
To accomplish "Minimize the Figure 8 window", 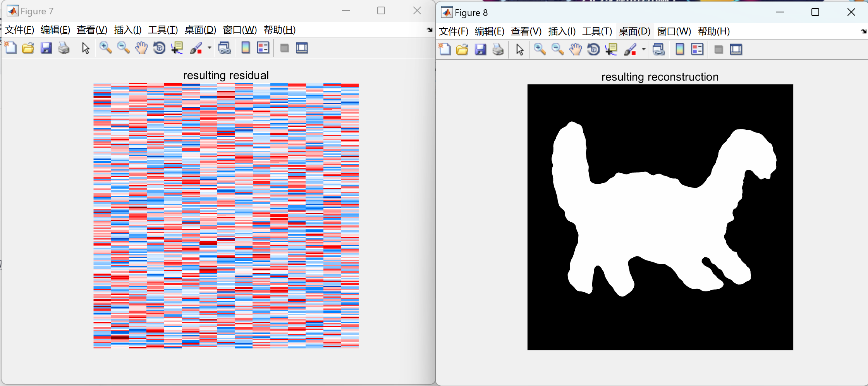I will [x=780, y=12].
